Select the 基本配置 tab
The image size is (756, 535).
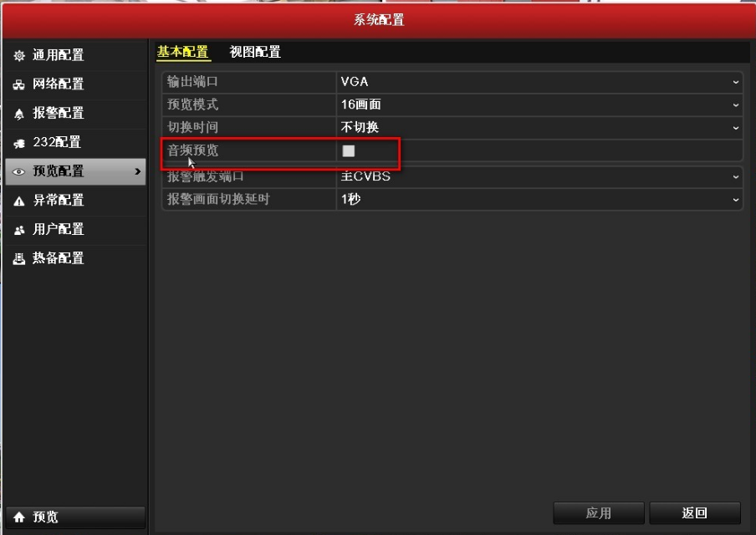point(185,52)
